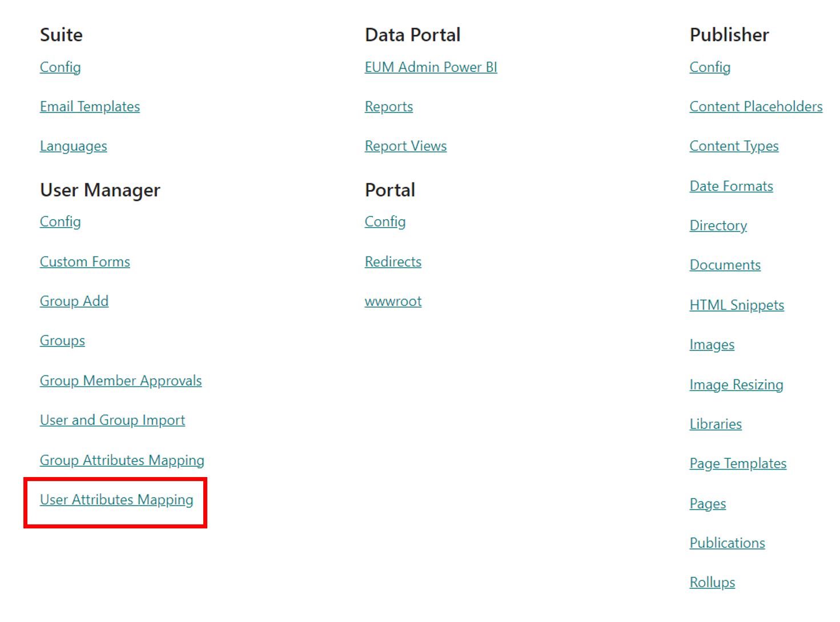Open the Suite Config page
This screenshot has height=622, width=840.
tap(59, 67)
